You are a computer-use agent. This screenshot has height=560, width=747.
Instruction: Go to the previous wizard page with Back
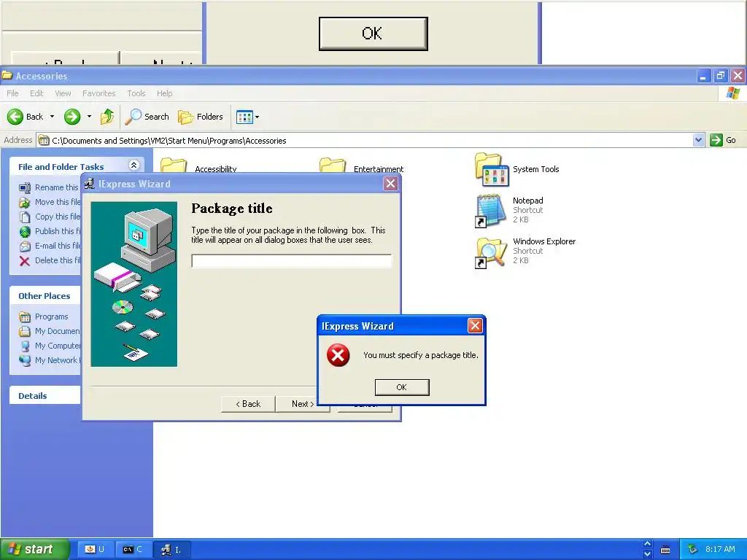248,404
